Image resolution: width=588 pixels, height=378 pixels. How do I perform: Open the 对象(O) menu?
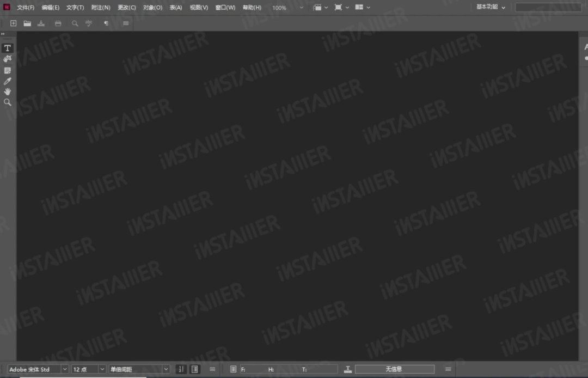click(152, 8)
